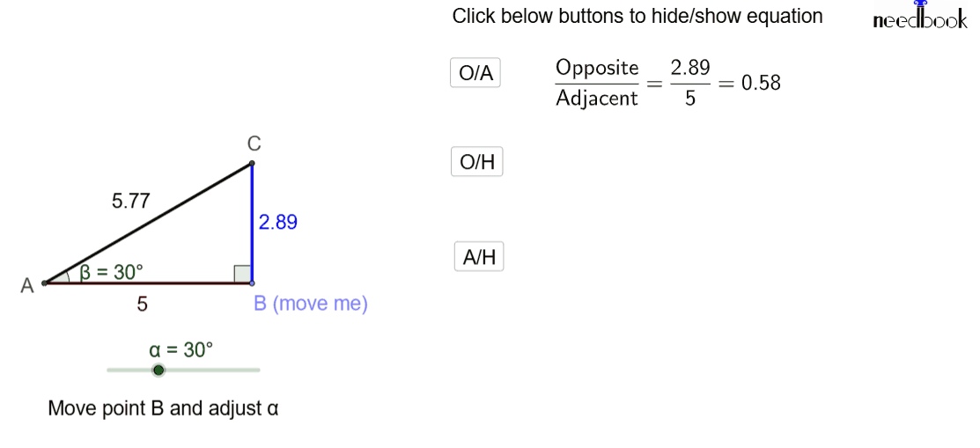Select point B on the triangle
The image size is (980, 448).
coord(252,283)
